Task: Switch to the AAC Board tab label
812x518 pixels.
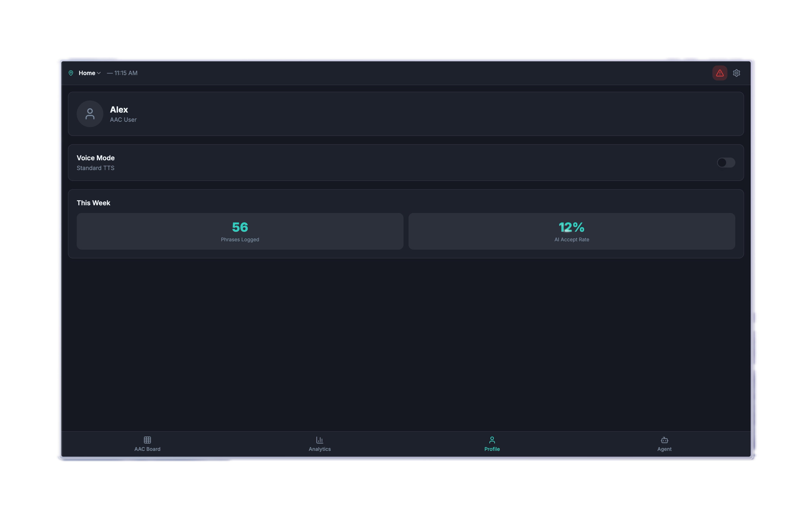Action: (x=147, y=449)
